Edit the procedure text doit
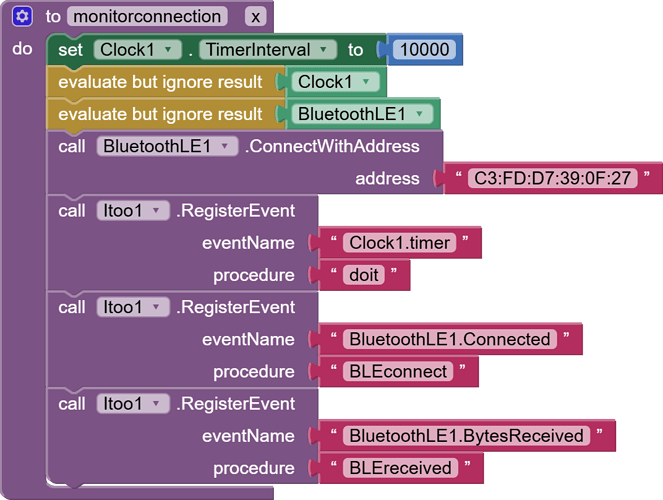This screenshot has height=500, width=663. pyautogui.click(x=364, y=275)
